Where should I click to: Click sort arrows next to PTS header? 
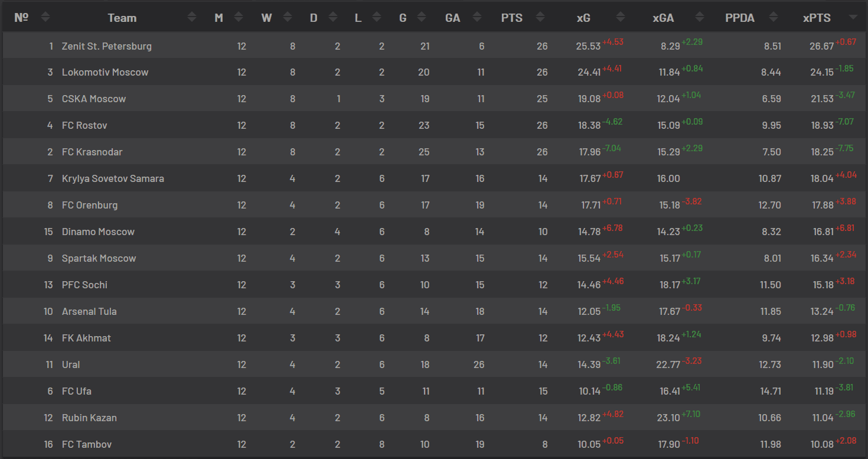[540, 18]
